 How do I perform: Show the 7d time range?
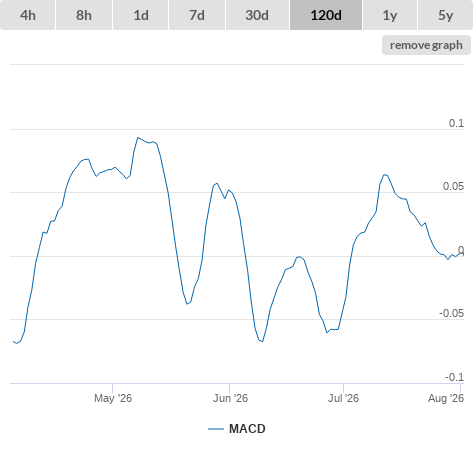pos(197,15)
